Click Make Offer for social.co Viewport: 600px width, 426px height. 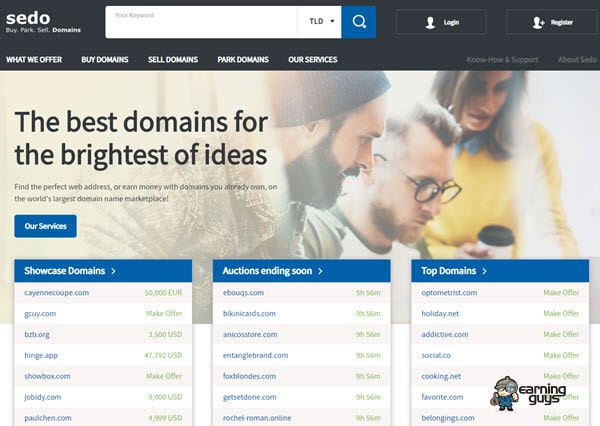[561, 355]
